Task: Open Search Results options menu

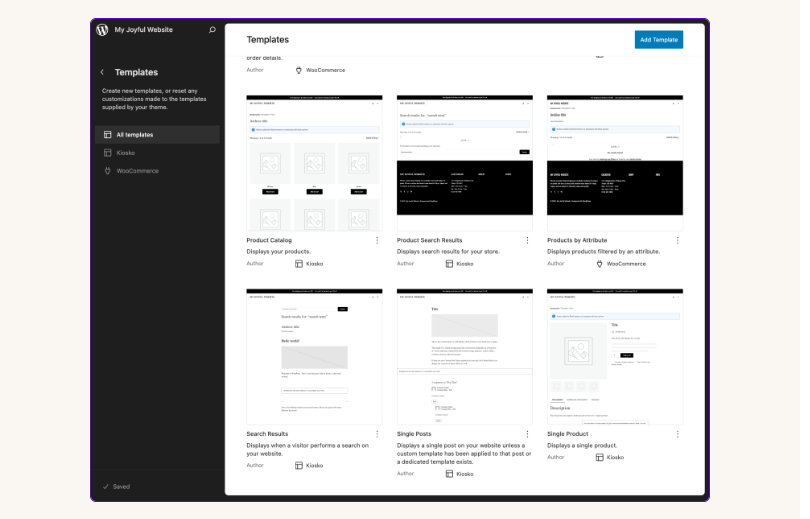Action: coord(377,434)
